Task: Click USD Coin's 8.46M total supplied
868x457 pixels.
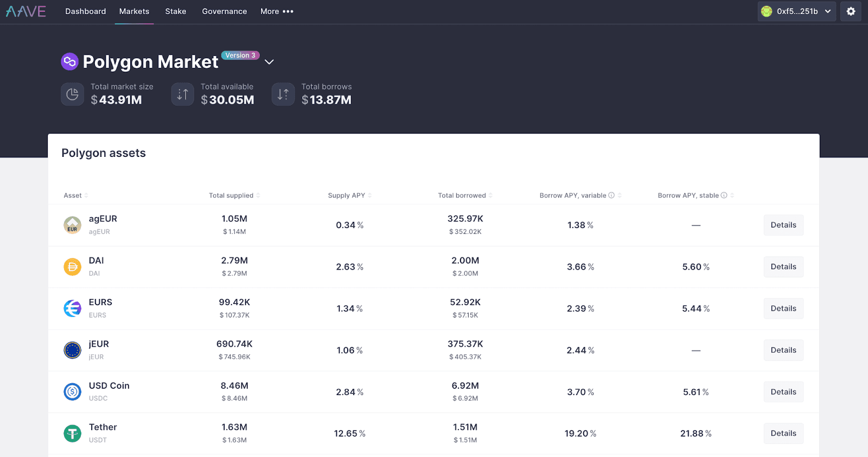Action: 234,385
